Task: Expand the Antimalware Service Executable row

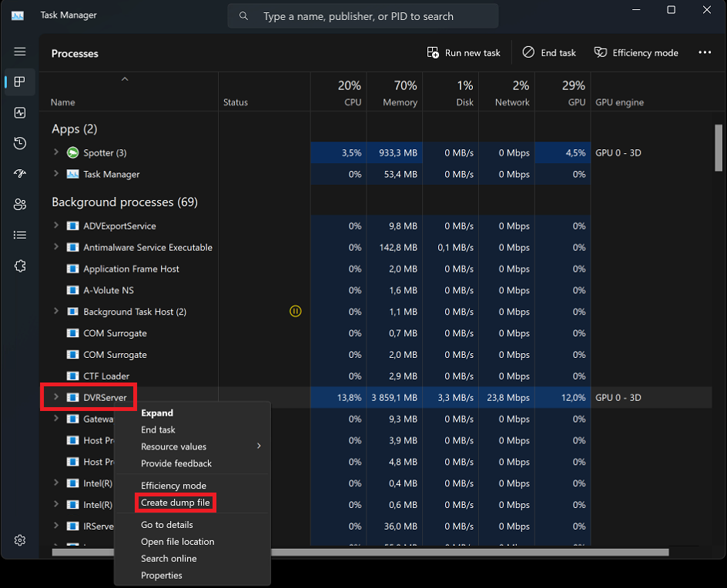Action: [56, 247]
